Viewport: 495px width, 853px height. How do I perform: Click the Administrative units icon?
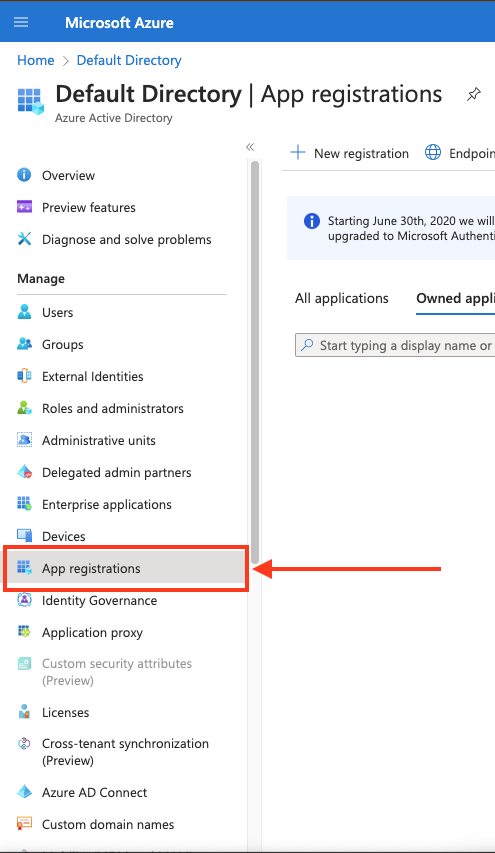pyautogui.click(x=24, y=440)
